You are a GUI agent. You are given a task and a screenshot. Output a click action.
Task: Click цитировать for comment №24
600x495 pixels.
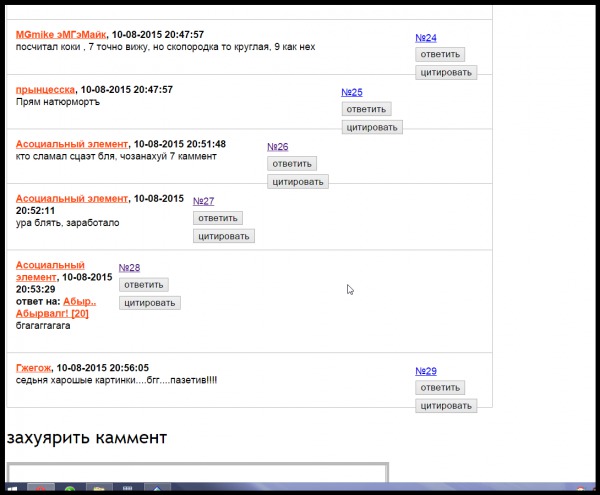[446, 72]
